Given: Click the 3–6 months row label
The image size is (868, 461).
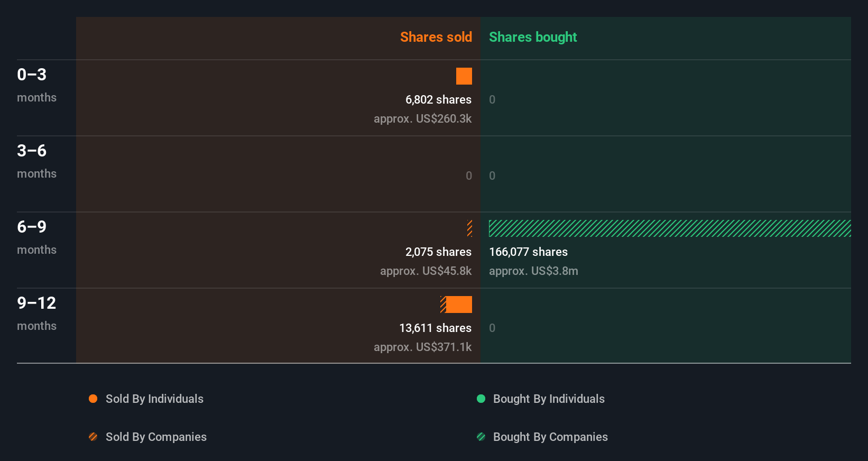Looking at the screenshot, I should (36, 161).
